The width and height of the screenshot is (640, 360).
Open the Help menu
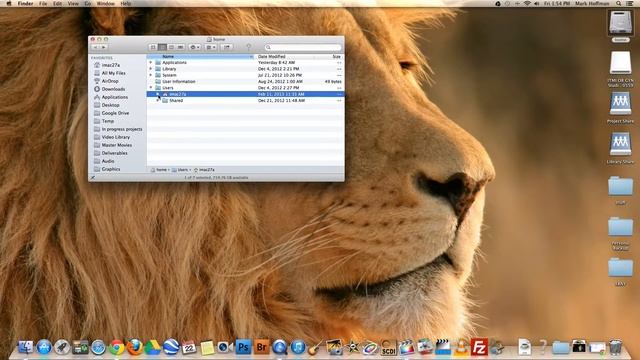126,3
